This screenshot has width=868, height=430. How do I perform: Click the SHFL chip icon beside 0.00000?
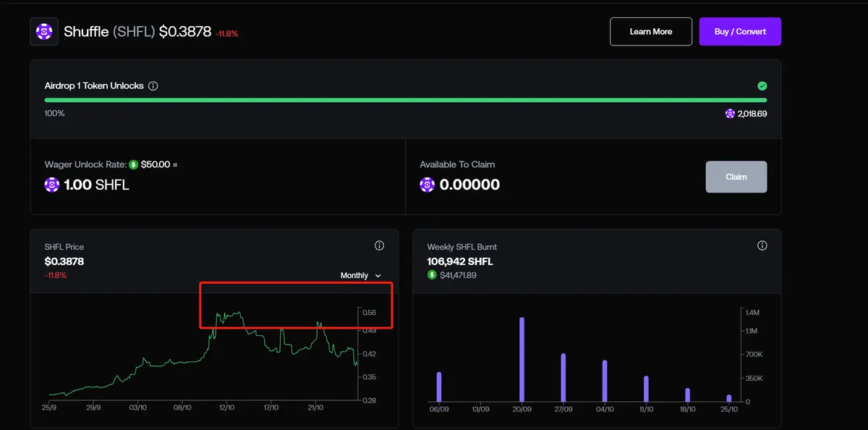pyautogui.click(x=427, y=185)
